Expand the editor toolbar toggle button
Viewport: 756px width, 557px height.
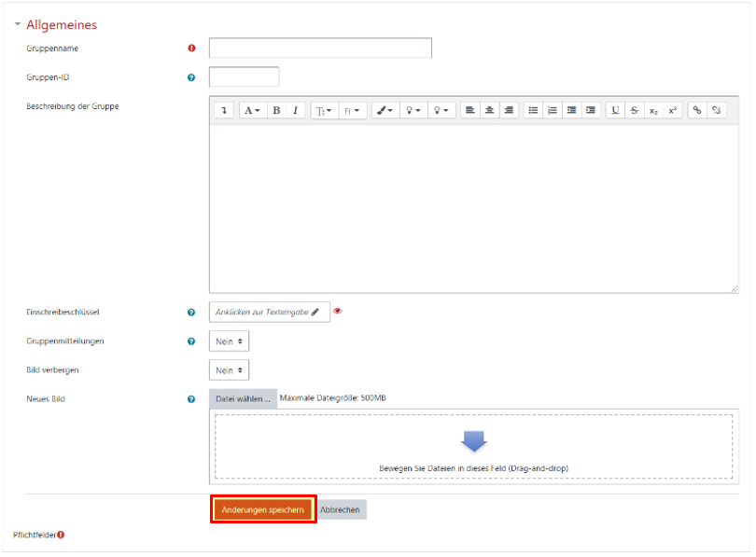[x=224, y=110]
